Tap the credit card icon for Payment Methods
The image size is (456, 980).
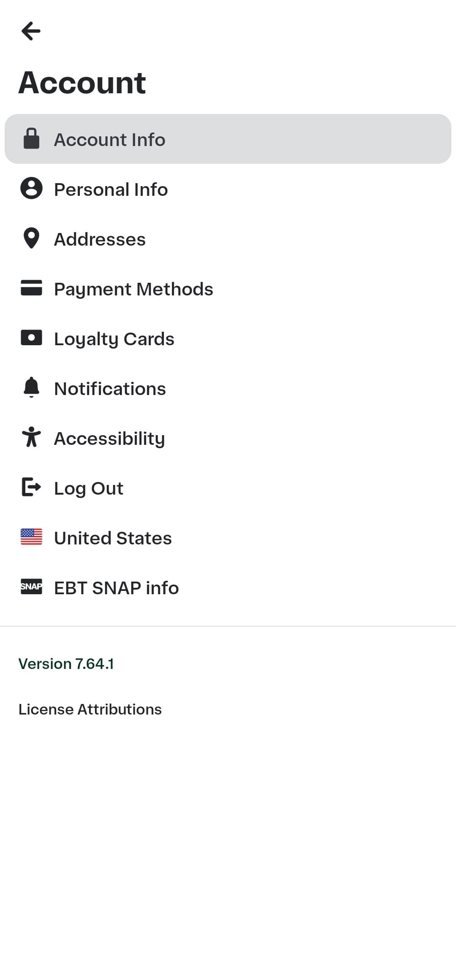(31, 288)
